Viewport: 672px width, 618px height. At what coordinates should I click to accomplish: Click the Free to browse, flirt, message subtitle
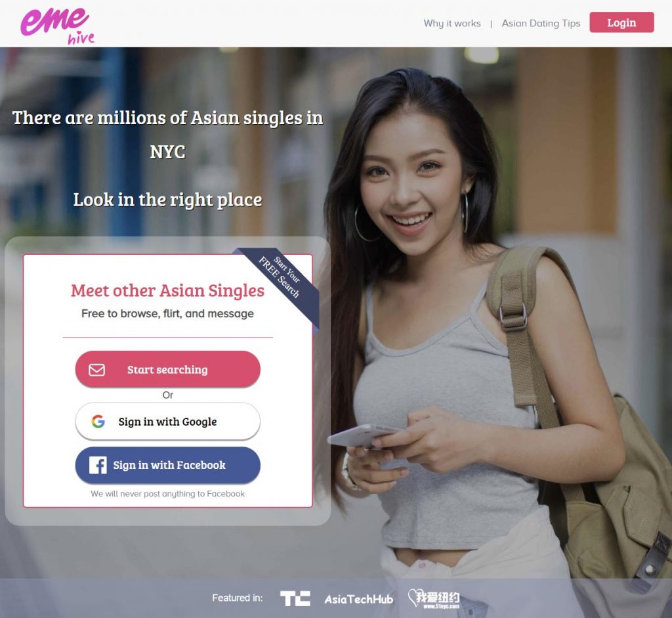(x=167, y=313)
